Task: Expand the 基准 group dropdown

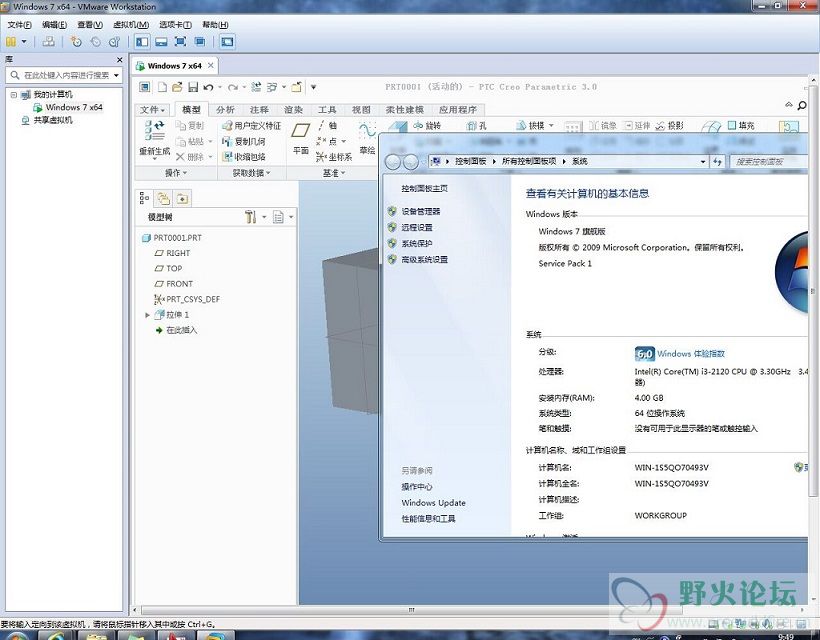Action: [x=334, y=173]
